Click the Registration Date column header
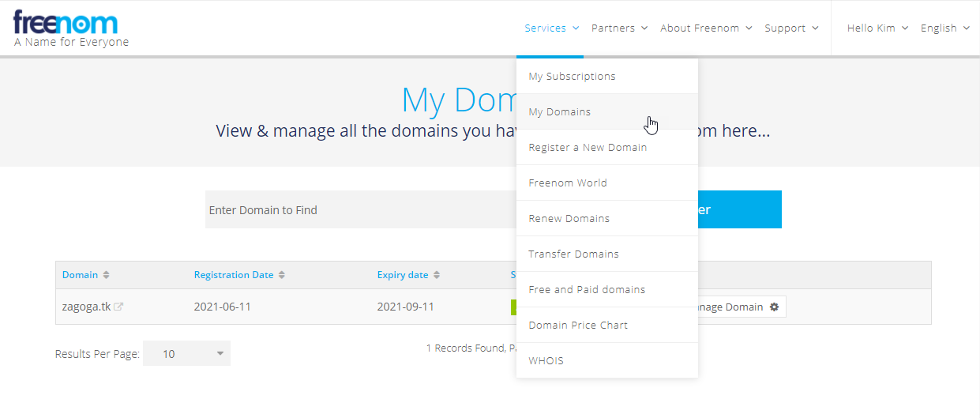This screenshot has height=418, width=980. click(x=234, y=275)
